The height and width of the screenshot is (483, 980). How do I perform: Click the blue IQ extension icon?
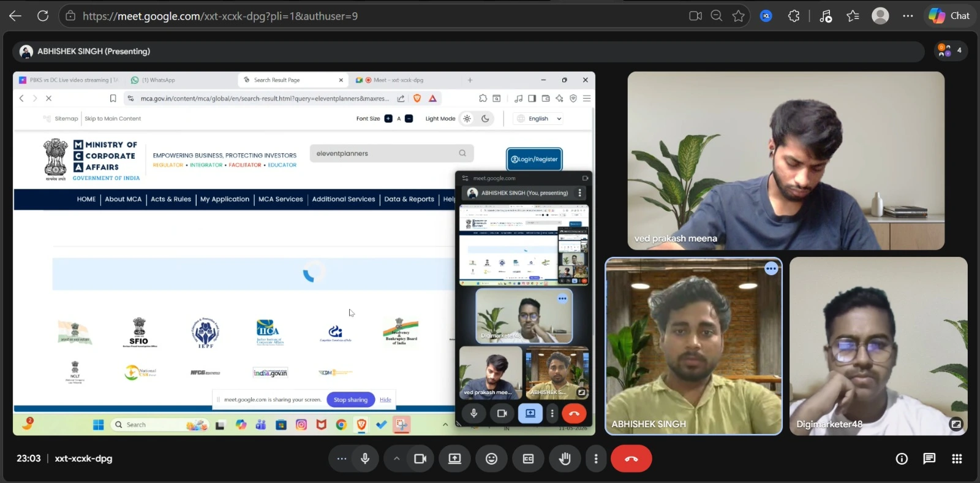[x=766, y=16]
